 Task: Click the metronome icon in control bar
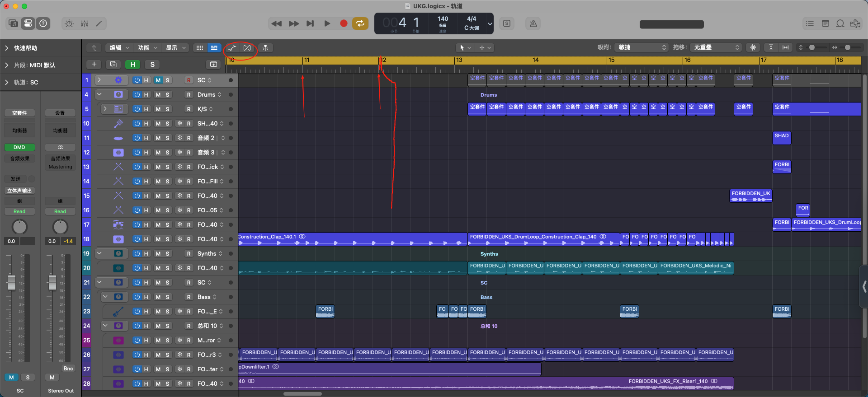pyautogui.click(x=533, y=23)
